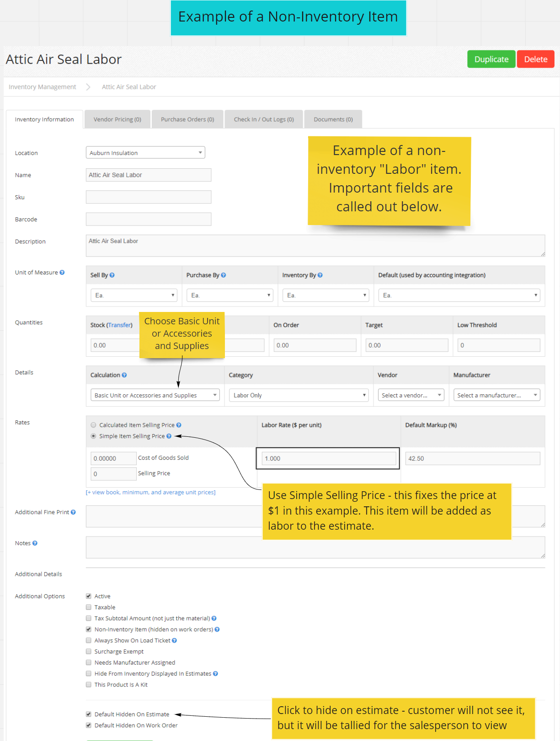Select Calculated Item Selling Price radio button
Screen dimensions: 560x741
coord(93,425)
